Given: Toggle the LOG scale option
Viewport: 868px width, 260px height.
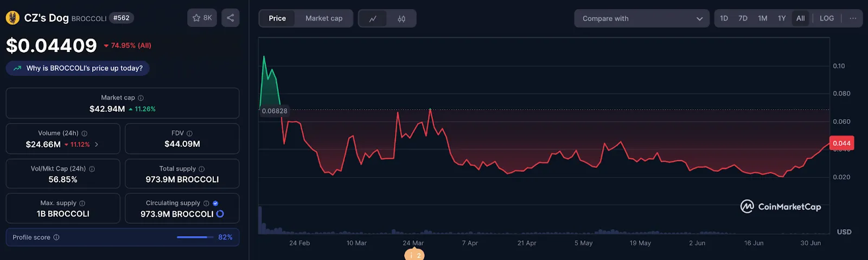Looking at the screenshot, I should 827,18.
